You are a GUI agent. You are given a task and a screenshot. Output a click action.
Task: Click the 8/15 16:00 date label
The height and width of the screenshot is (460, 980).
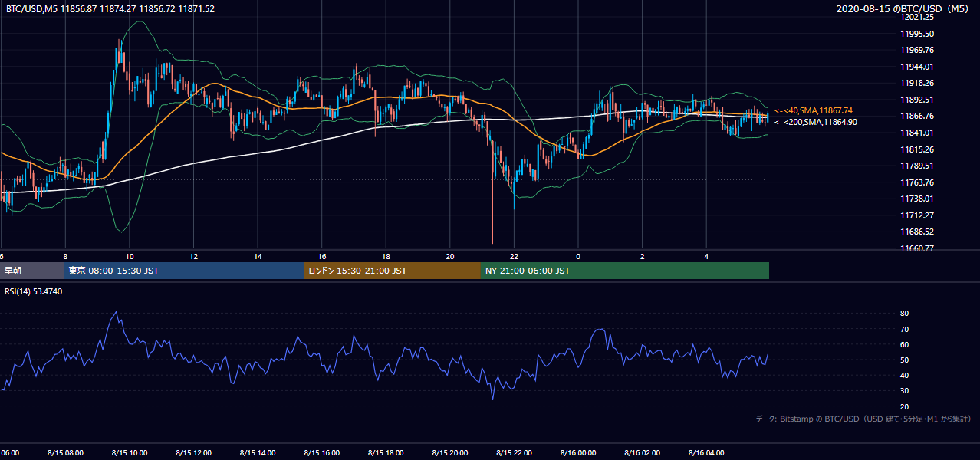[322, 453]
